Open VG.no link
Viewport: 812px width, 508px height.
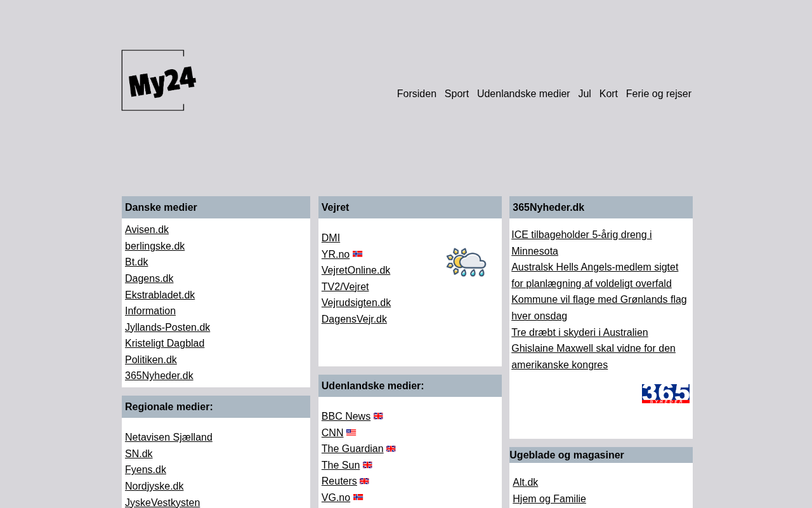click(x=336, y=497)
